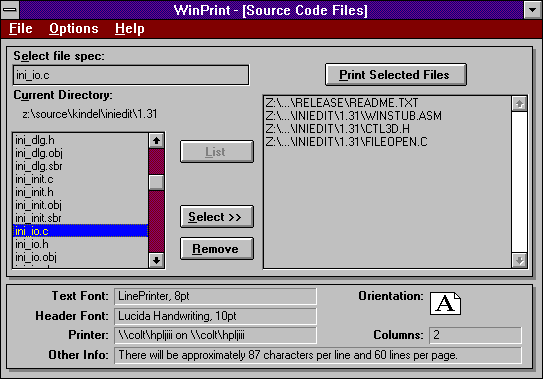
Task: Select FILEOPEN.C in the selected files list
Action: coord(388,142)
